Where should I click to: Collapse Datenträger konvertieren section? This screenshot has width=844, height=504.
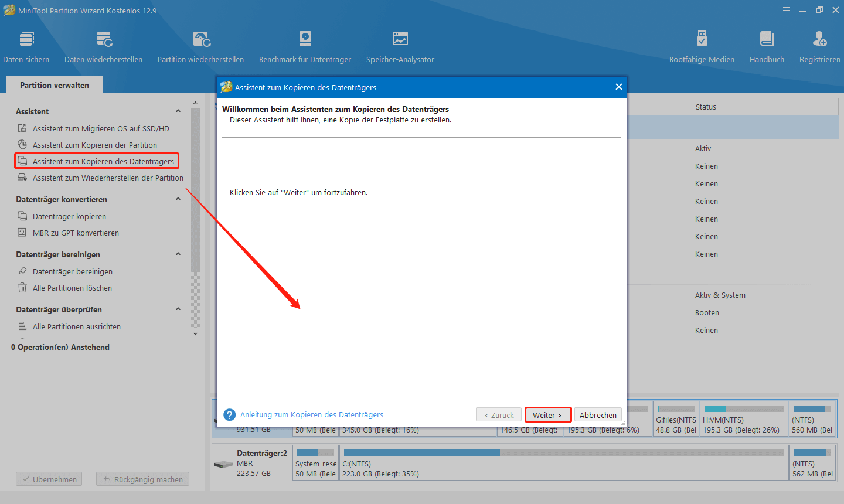tap(178, 199)
